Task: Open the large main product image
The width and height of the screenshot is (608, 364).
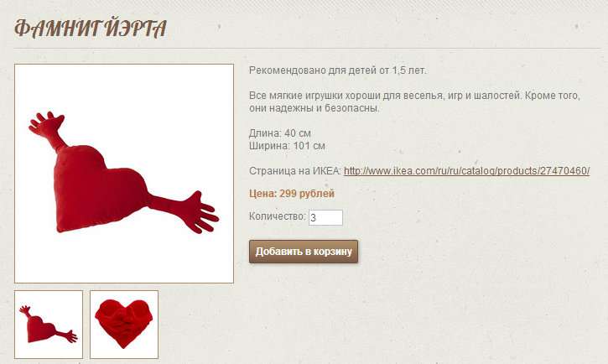Action: coord(124,174)
